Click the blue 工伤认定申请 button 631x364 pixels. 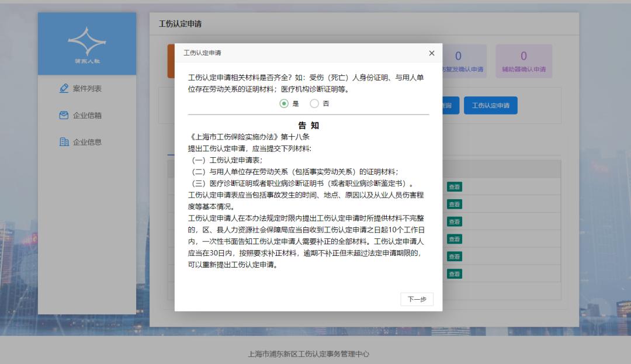point(491,105)
